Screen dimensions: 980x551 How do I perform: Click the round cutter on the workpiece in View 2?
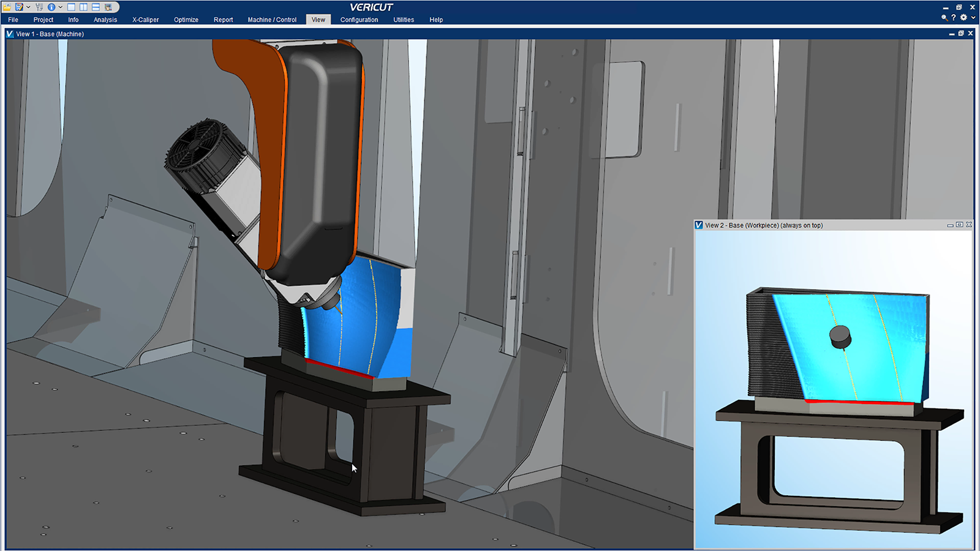840,336
